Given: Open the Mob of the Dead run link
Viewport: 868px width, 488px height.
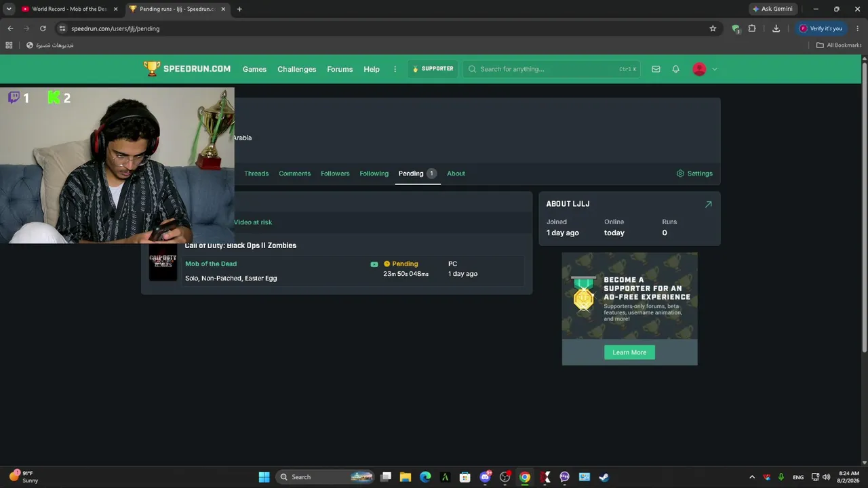Looking at the screenshot, I should pos(211,264).
